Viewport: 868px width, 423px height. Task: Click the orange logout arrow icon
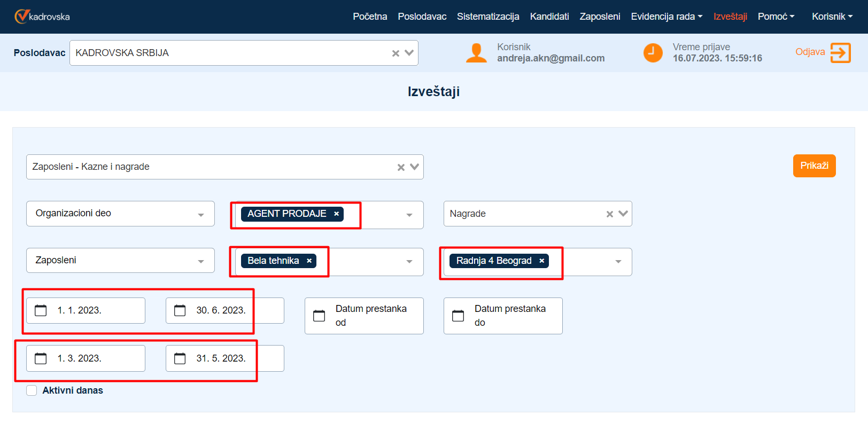(x=840, y=53)
